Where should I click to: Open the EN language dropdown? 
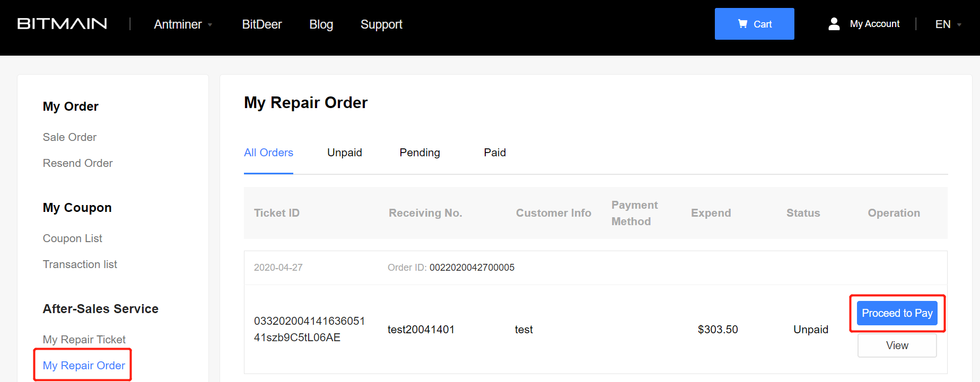point(948,24)
